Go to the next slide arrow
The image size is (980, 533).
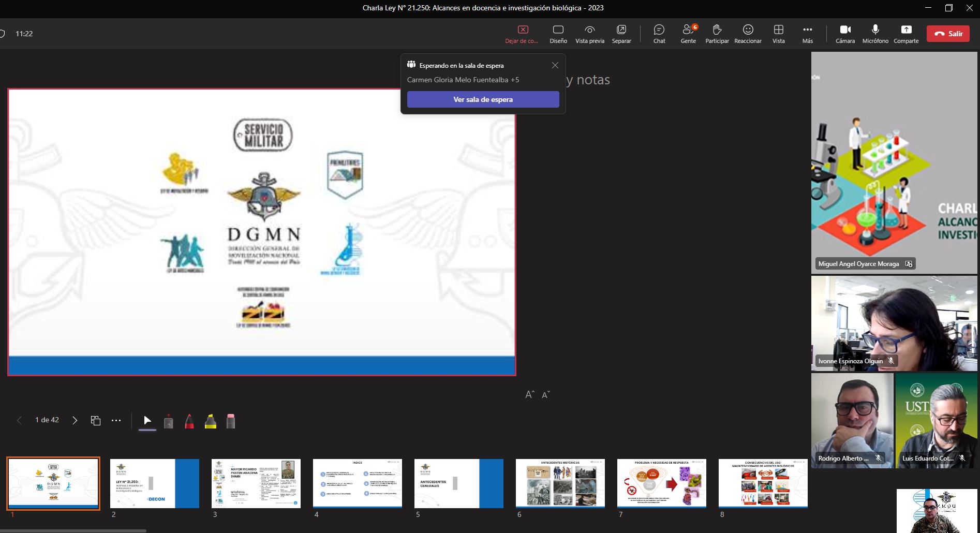coord(75,420)
